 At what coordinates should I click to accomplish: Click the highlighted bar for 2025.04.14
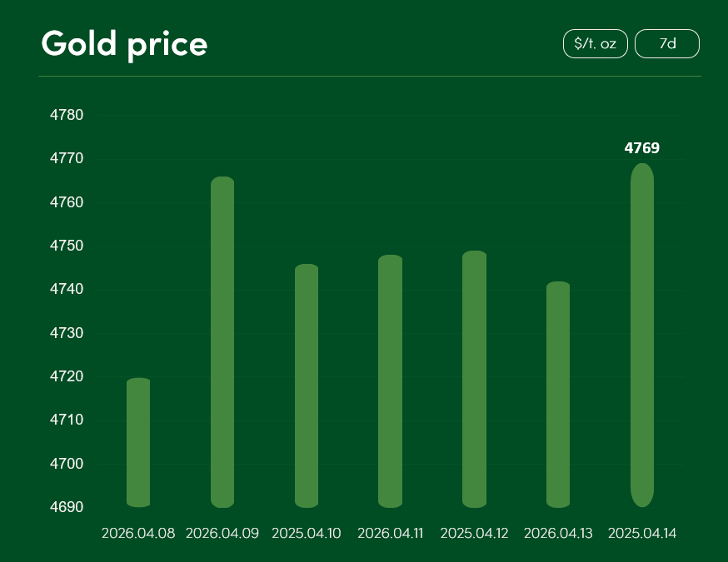point(642,335)
